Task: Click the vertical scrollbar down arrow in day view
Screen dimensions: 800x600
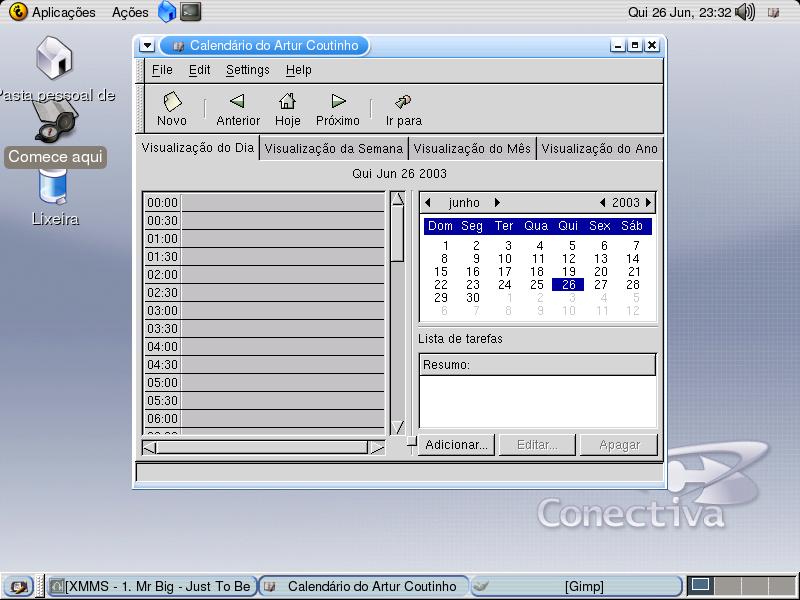Action: [x=397, y=427]
